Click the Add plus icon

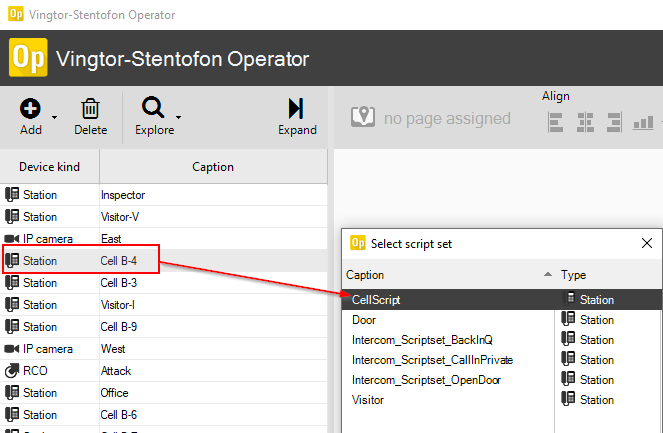(31, 109)
